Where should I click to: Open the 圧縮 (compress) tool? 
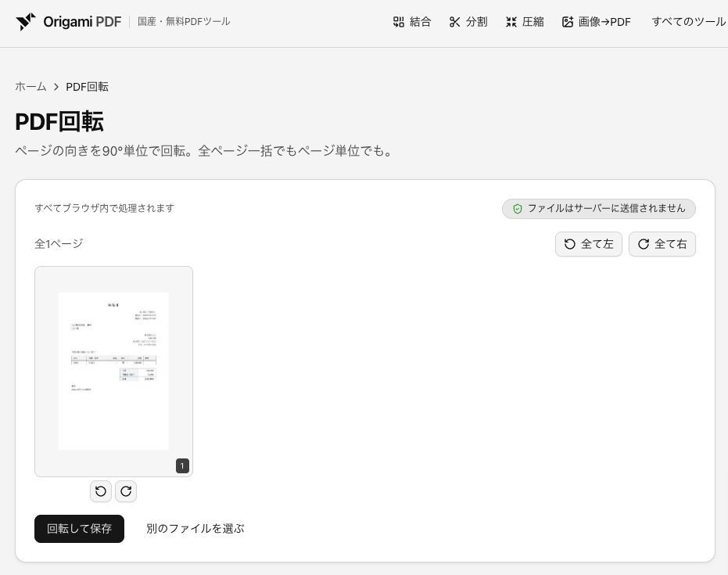click(525, 22)
